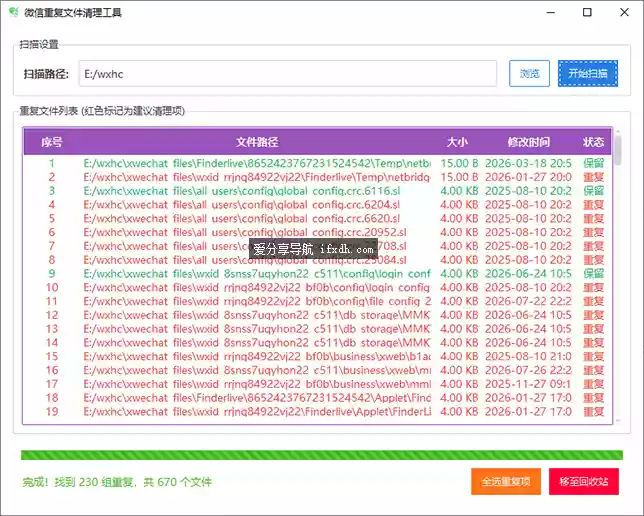644x516 pixels.
Task: Click the 重复 status in row 2
Action: point(593,177)
